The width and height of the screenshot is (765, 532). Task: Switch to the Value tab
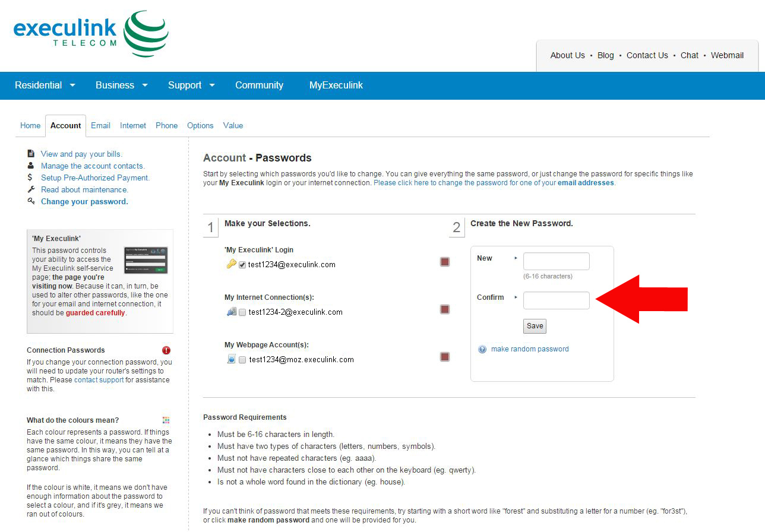pyautogui.click(x=233, y=125)
